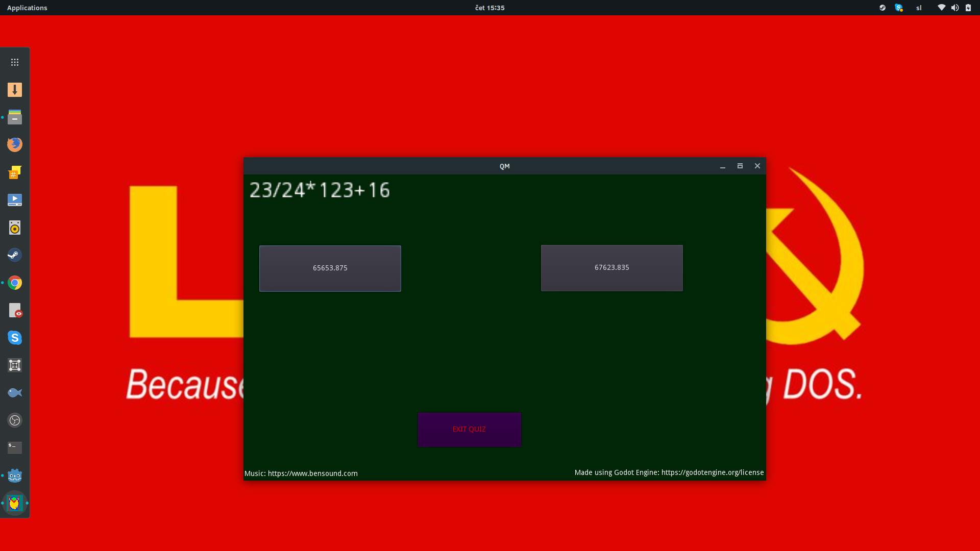This screenshot has height=551, width=980.
Task: Click the battery charging icon in top bar
Action: 968,8
